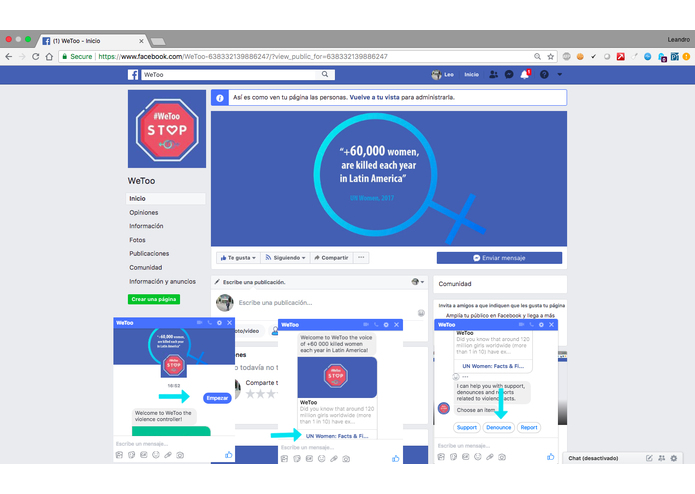The image size is (695, 494).
Task: Click the new message icon in the Chat bar
Action: click(649, 458)
